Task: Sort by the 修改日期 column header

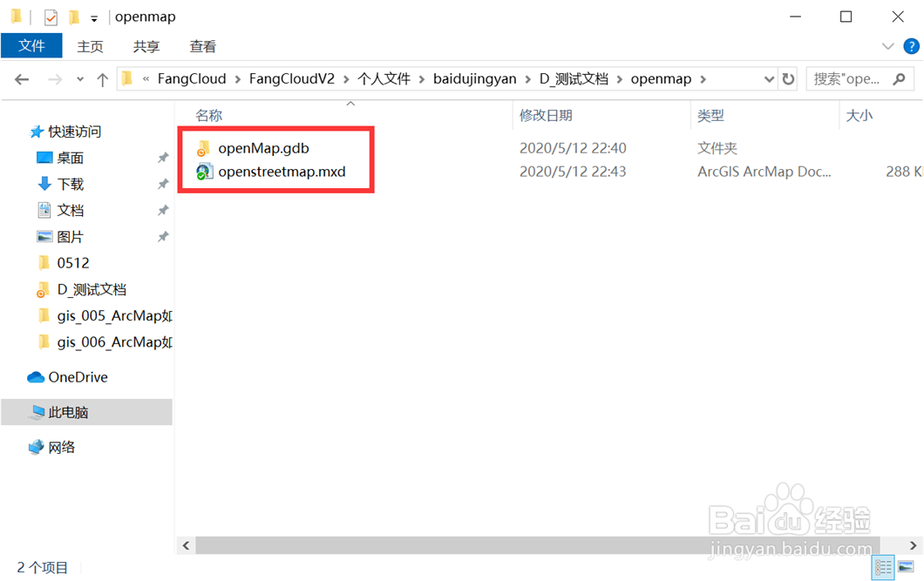Action: [x=546, y=115]
